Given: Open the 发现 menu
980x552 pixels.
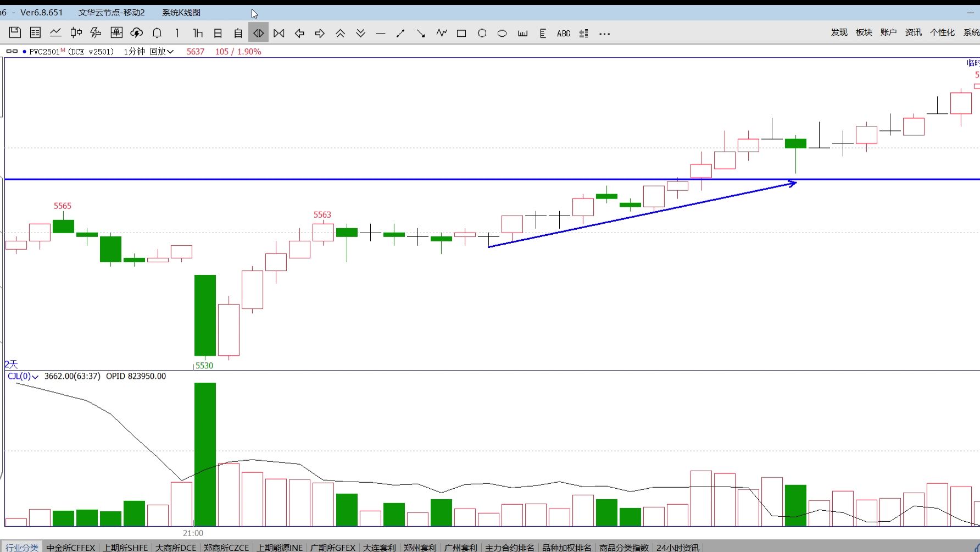Looking at the screenshot, I should (x=839, y=32).
